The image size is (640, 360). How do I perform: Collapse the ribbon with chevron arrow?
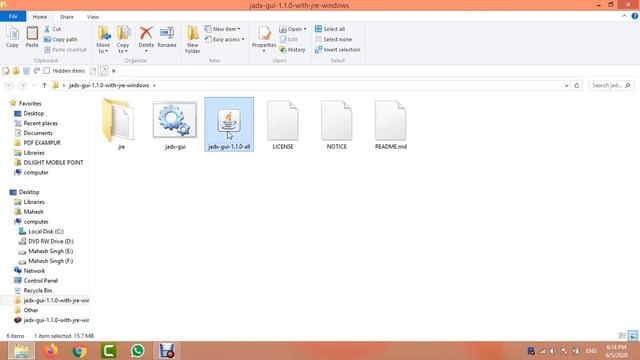coord(624,16)
